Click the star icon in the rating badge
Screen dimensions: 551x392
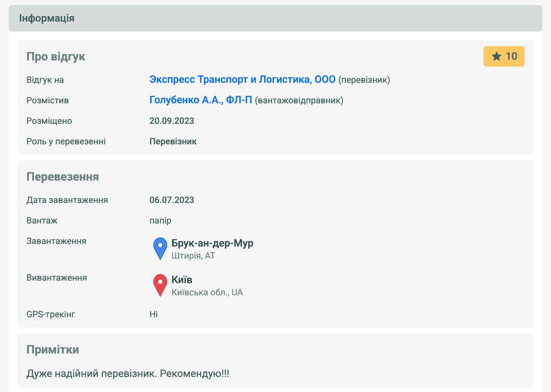(x=496, y=56)
